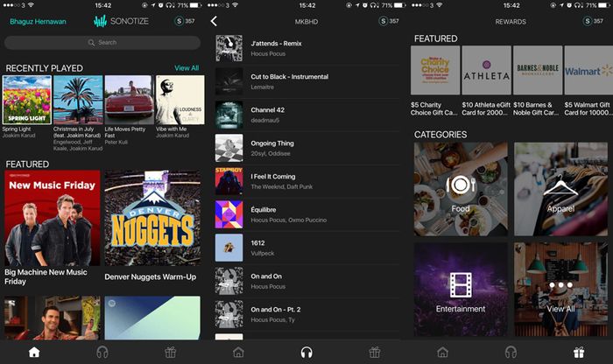This screenshot has width=613, height=364.
Task: Tap the home icon in the Rewards screen
Action: pyautogui.click(x=442, y=353)
